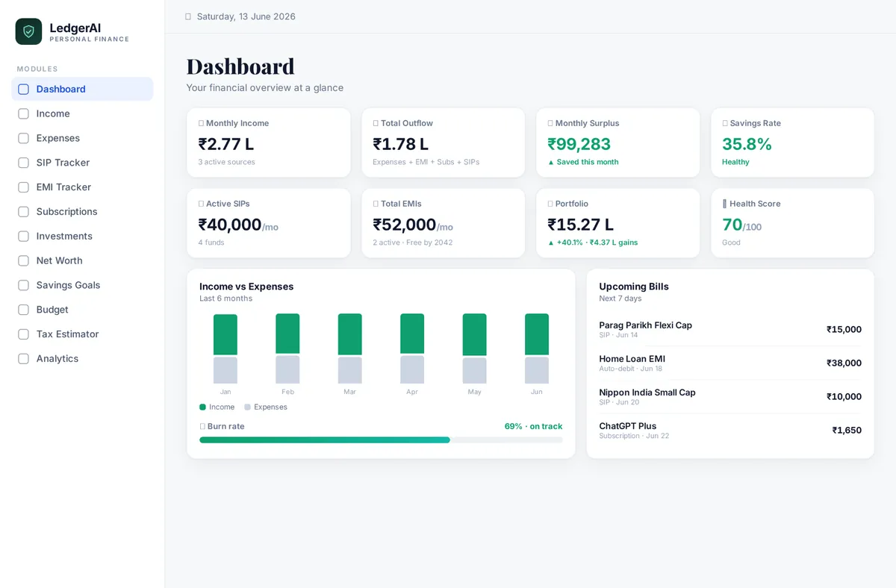Image resolution: width=896 pixels, height=588 pixels.
Task: Click the 'Saved this month' indicator
Action: [x=583, y=162]
